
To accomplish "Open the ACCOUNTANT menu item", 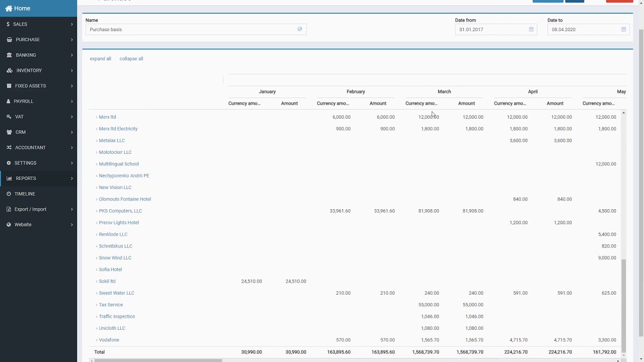I will (x=39, y=147).
